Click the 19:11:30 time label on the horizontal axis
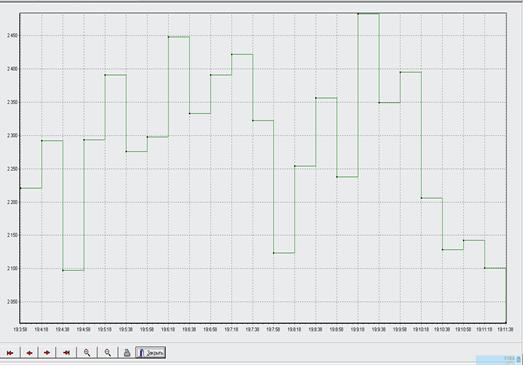 click(505, 329)
